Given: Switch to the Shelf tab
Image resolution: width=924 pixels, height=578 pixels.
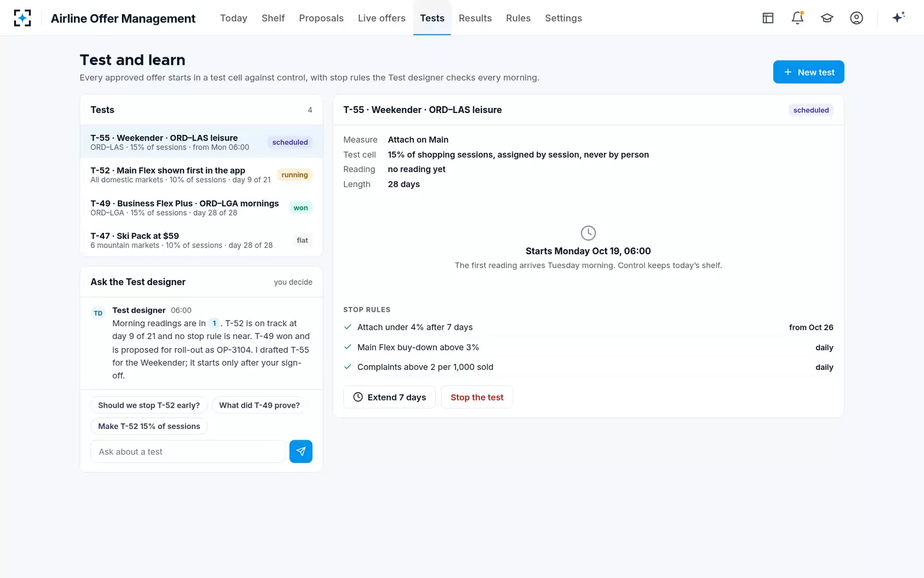Looking at the screenshot, I should (x=273, y=18).
